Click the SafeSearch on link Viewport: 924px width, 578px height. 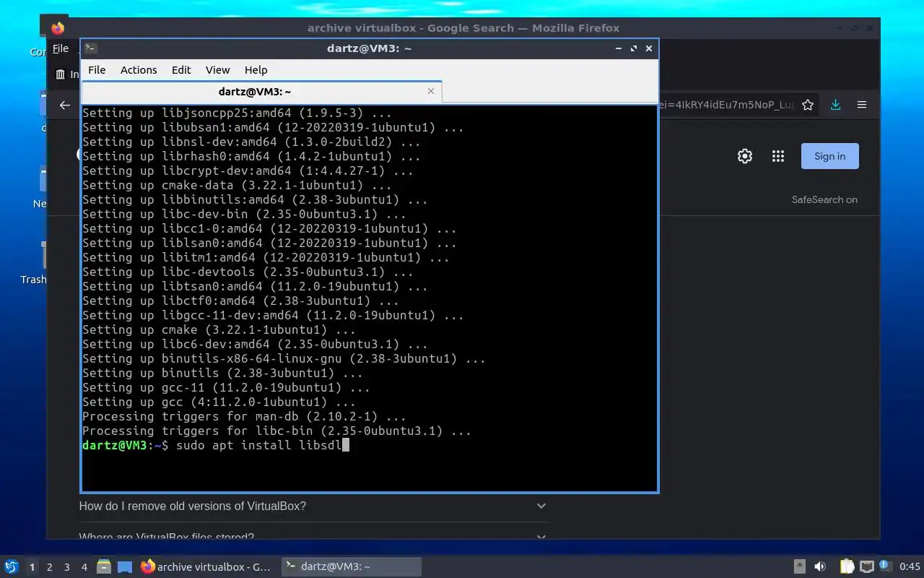824,200
